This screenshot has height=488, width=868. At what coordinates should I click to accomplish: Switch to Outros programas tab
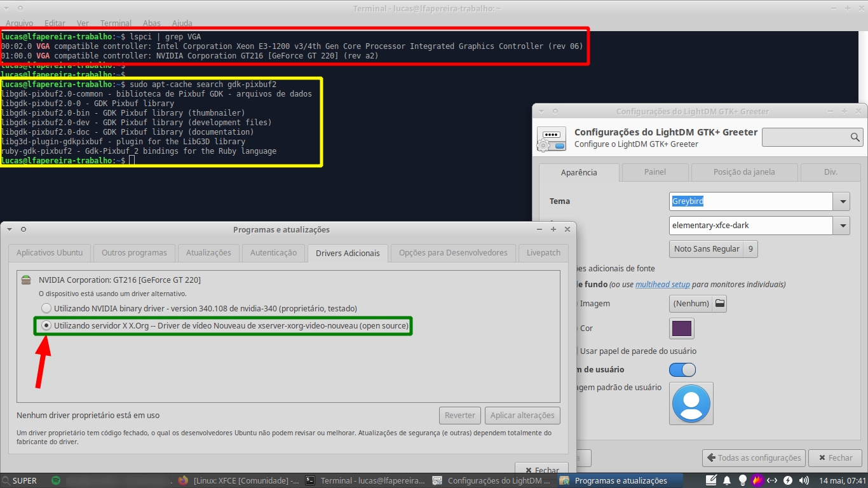(x=134, y=252)
